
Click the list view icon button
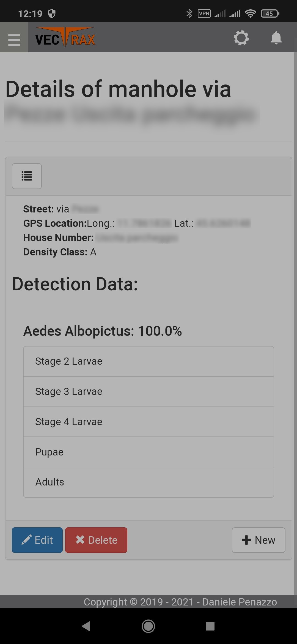tap(27, 176)
